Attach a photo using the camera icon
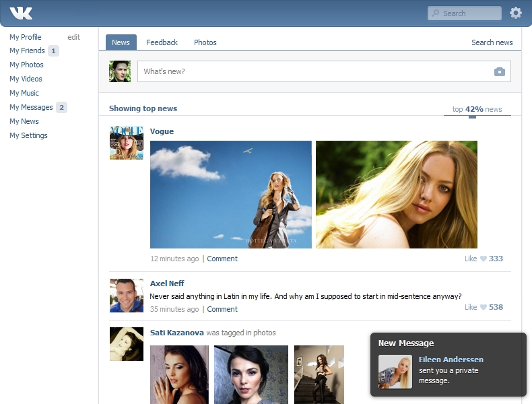Image resolution: width=532 pixels, height=404 pixels. point(500,71)
